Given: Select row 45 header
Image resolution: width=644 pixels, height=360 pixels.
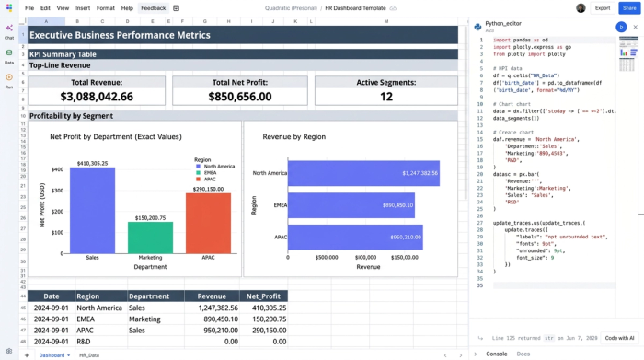Looking at the screenshot, I should tap(23, 308).
